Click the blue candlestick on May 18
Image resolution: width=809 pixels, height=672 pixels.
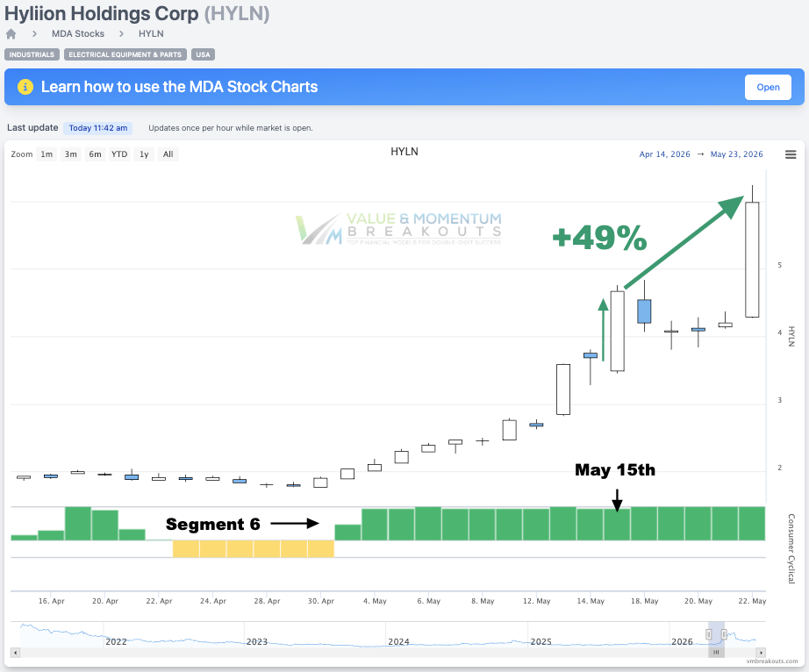coord(644,311)
